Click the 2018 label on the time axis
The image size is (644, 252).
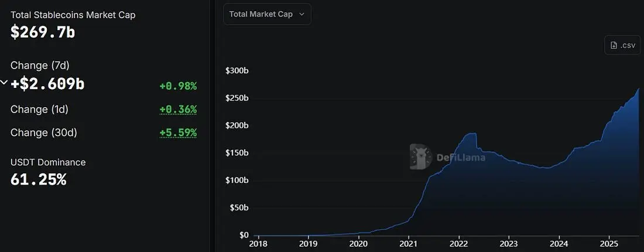[258, 243]
